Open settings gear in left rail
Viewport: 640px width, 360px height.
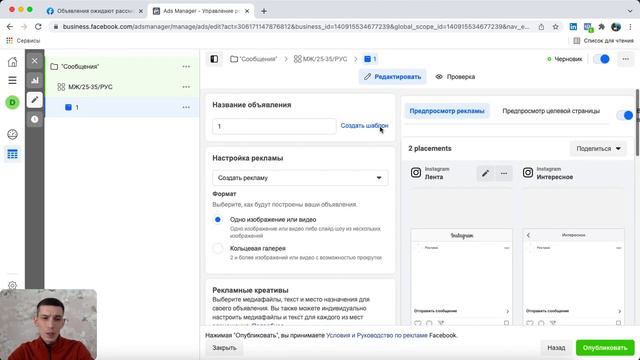point(12,285)
